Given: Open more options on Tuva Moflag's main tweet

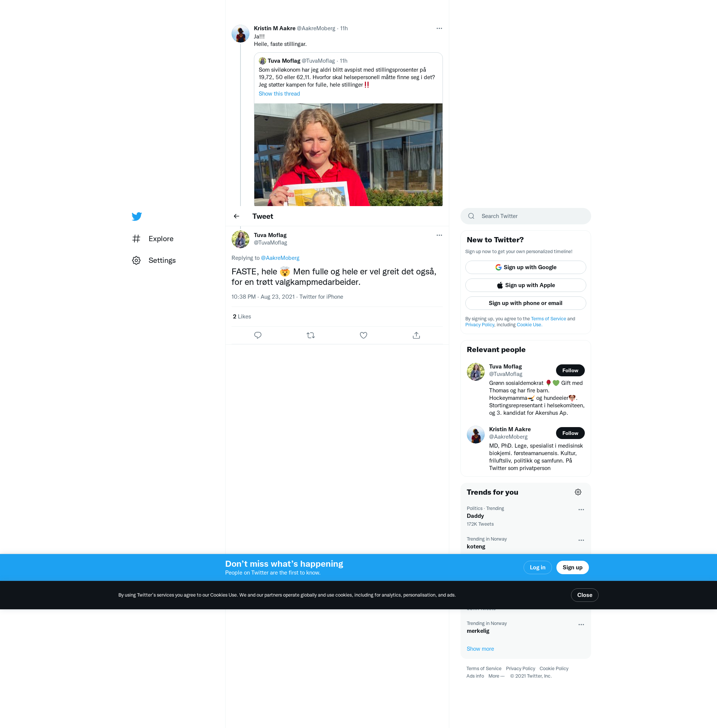Looking at the screenshot, I should (x=439, y=235).
